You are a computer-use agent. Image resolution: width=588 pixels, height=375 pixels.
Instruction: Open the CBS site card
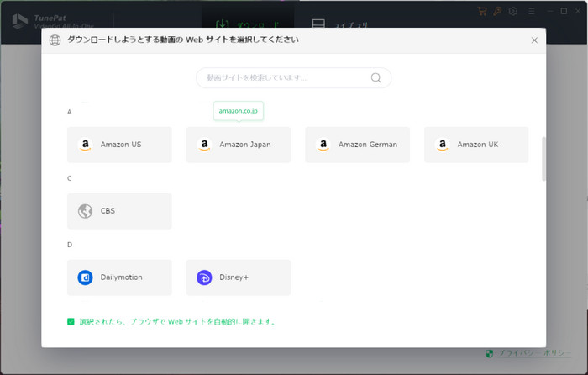coord(119,211)
